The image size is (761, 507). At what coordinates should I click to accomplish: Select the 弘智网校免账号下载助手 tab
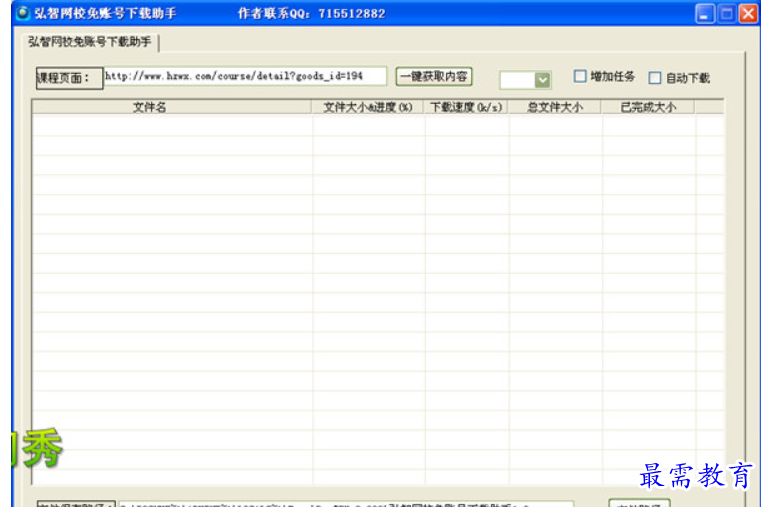90,42
